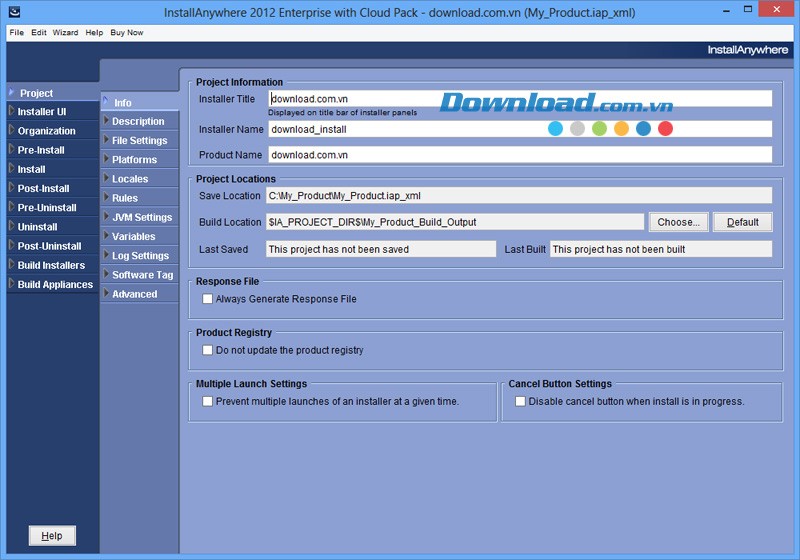800x560 pixels.
Task: Open the File menu
Action: [x=16, y=33]
